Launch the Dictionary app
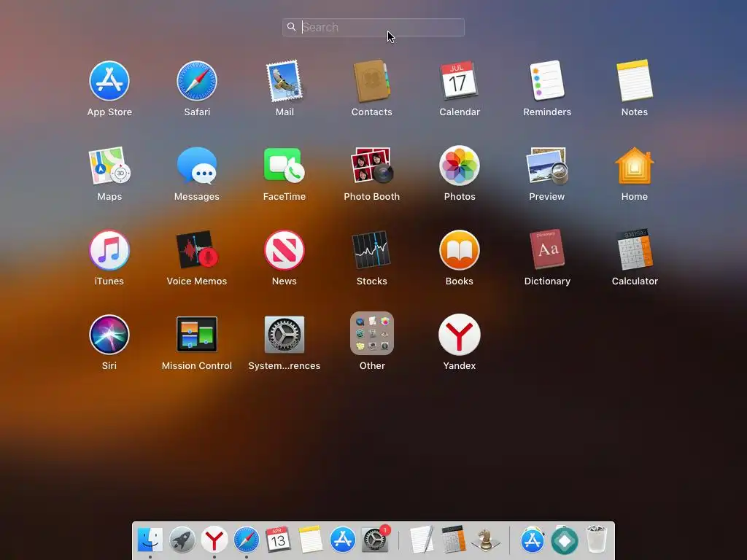Screen dimensions: 747x560 547,249
